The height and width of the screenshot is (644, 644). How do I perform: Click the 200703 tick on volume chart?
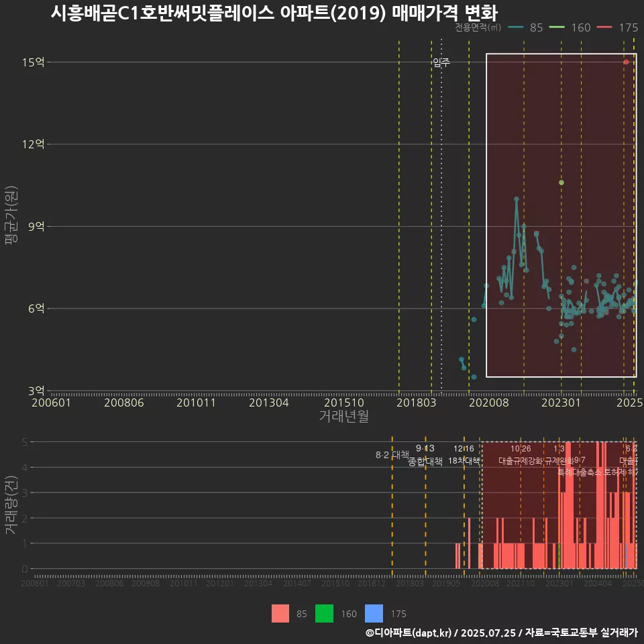pos(70,583)
